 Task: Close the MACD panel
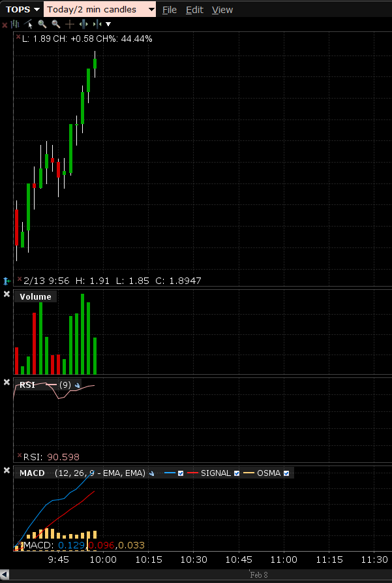(7, 470)
